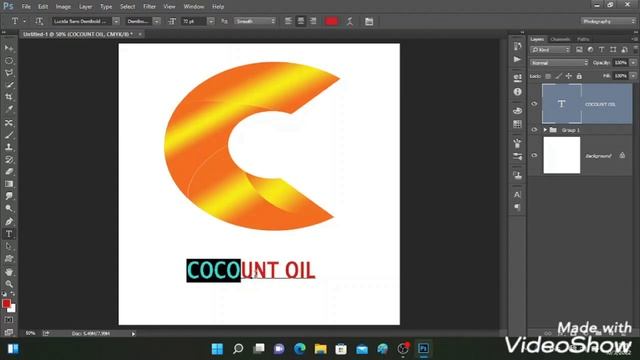Open the File menu
This screenshot has width=640, height=360.
pyautogui.click(x=26, y=7)
